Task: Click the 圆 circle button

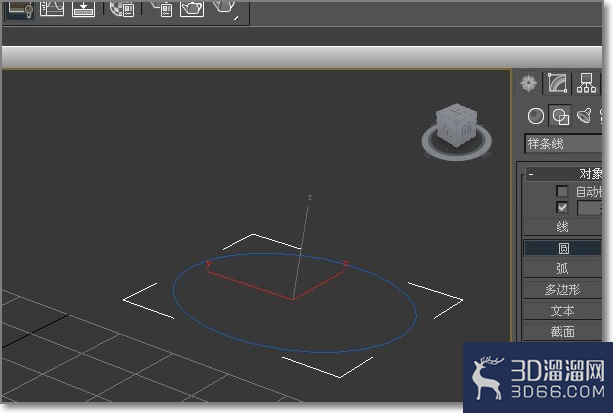Action: click(562, 248)
